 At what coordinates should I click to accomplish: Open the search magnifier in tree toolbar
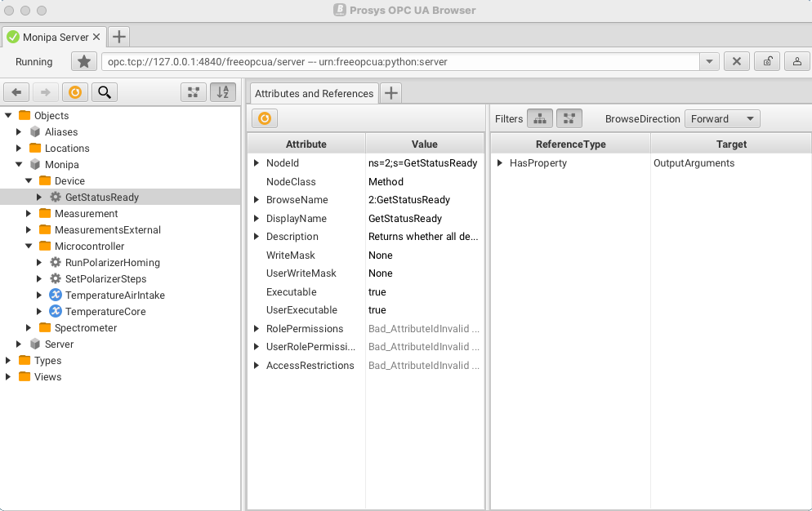pyautogui.click(x=105, y=92)
